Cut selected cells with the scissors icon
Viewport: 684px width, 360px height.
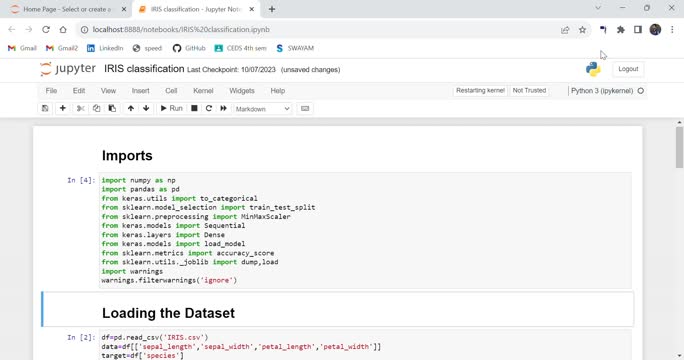(x=81, y=108)
